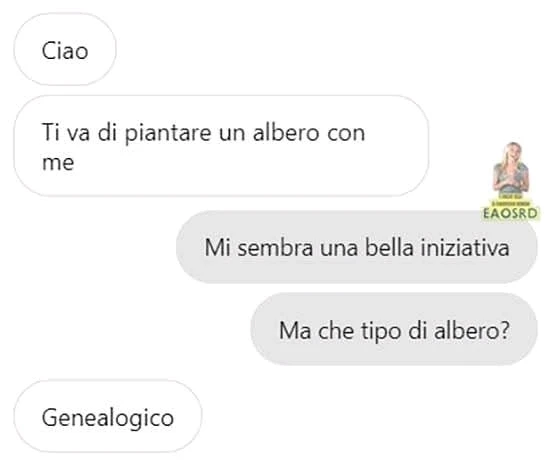Click the word 'con' in the received message
The width and height of the screenshot is (550, 466).
pos(346,135)
